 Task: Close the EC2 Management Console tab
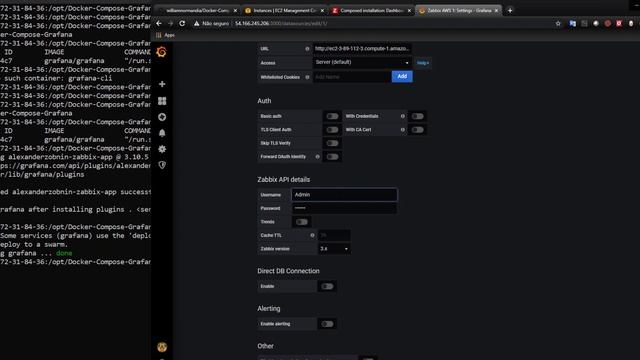(x=322, y=11)
